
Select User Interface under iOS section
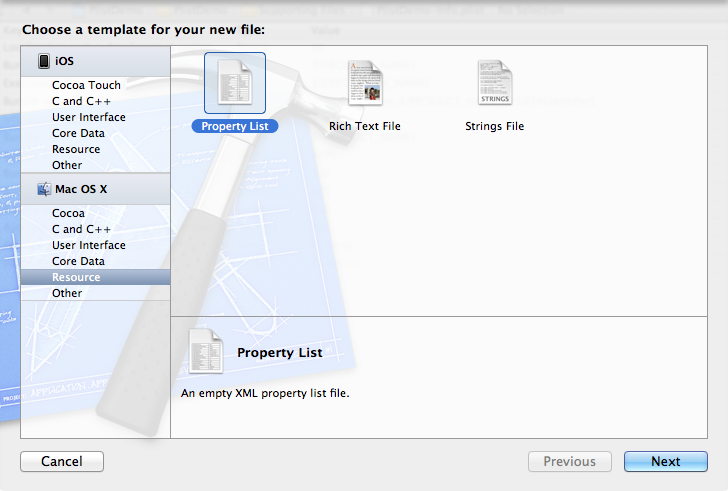tap(88, 117)
